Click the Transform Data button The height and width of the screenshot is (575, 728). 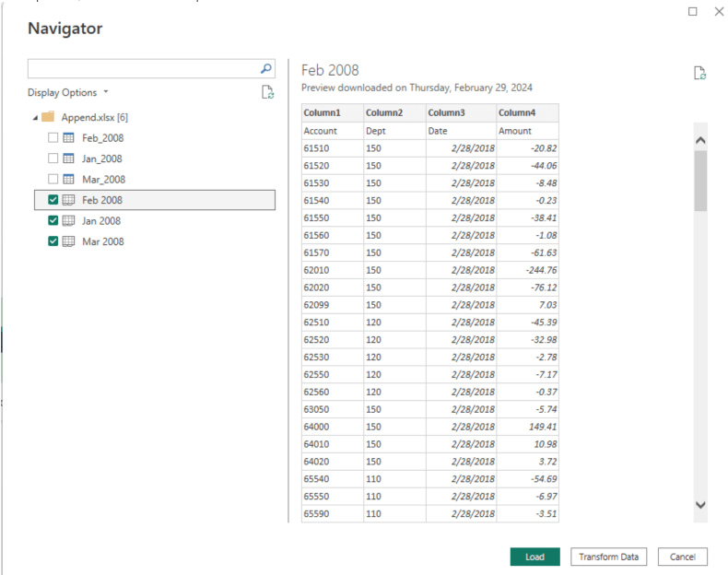click(x=609, y=557)
